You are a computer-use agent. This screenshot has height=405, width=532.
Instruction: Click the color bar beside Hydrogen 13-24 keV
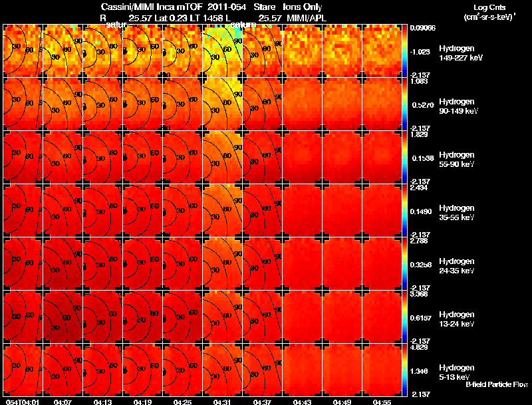click(x=404, y=317)
